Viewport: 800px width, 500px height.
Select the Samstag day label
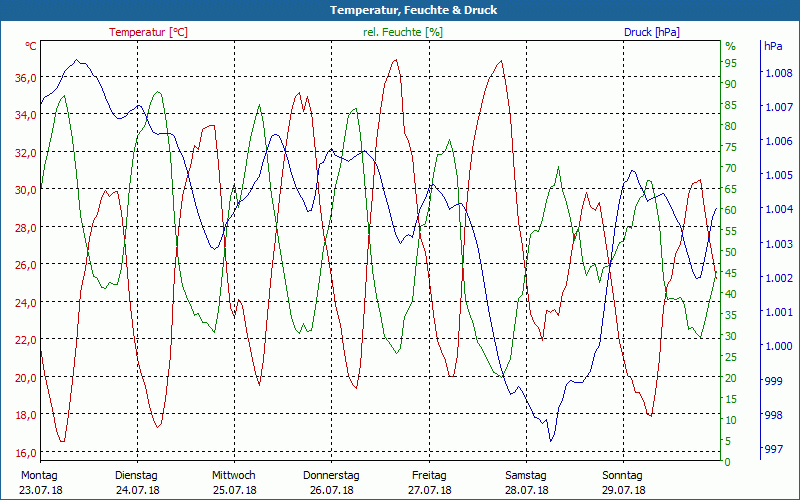(x=526, y=475)
